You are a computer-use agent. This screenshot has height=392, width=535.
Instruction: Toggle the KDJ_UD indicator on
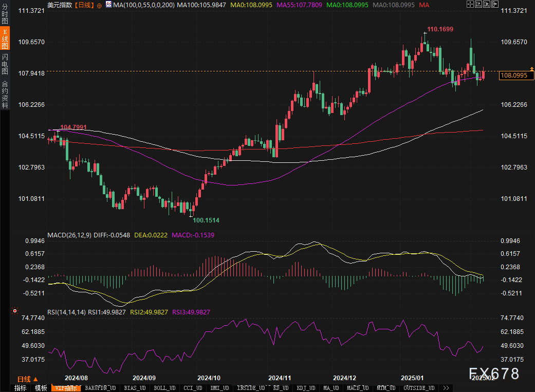tap(305, 388)
